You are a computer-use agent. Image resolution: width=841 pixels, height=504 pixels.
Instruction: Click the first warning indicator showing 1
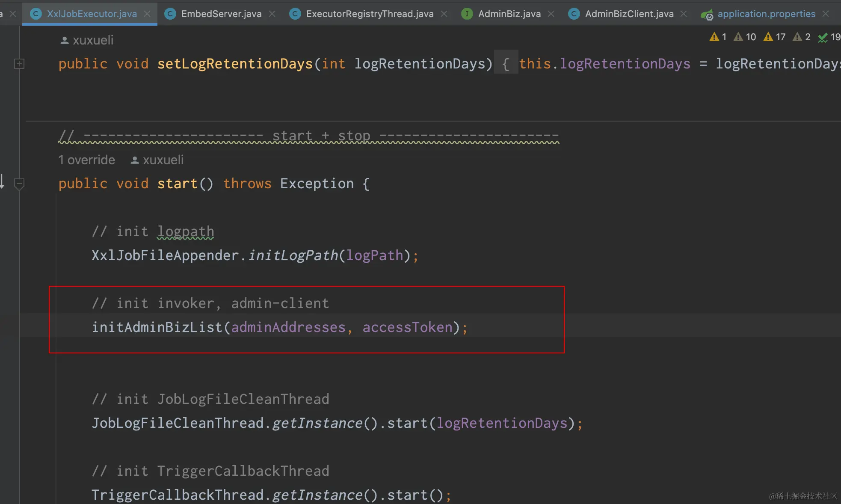(x=717, y=37)
